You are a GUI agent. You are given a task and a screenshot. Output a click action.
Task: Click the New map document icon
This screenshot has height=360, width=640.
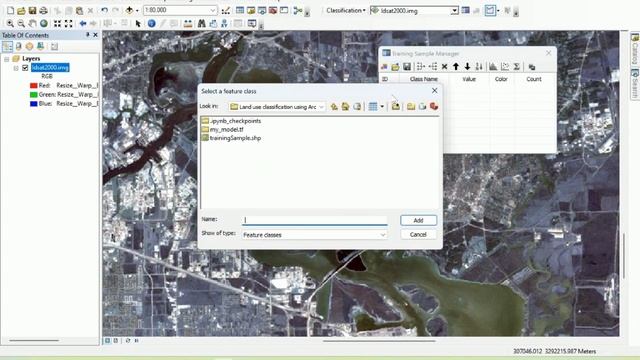(10, 11)
